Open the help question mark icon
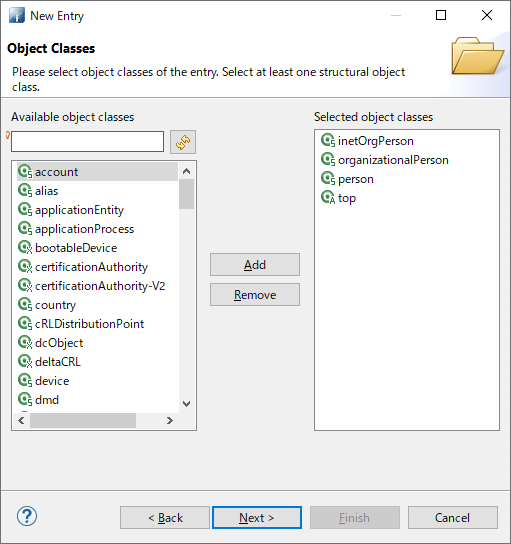 pyautogui.click(x=27, y=516)
